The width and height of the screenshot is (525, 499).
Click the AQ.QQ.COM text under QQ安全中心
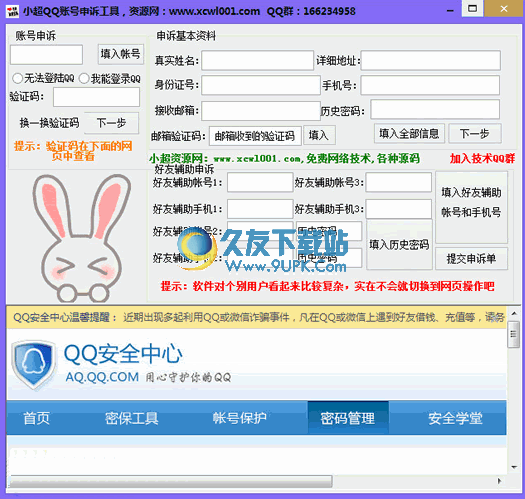102,377
